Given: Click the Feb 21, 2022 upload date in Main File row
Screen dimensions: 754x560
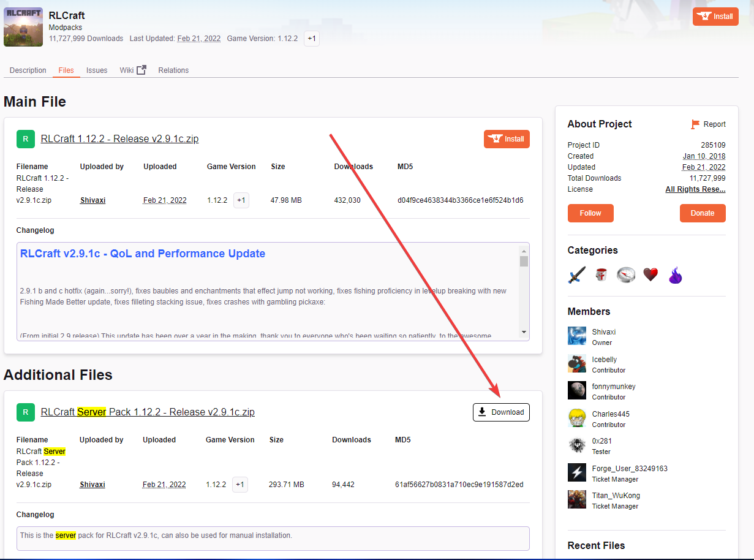Looking at the screenshot, I should (165, 200).
